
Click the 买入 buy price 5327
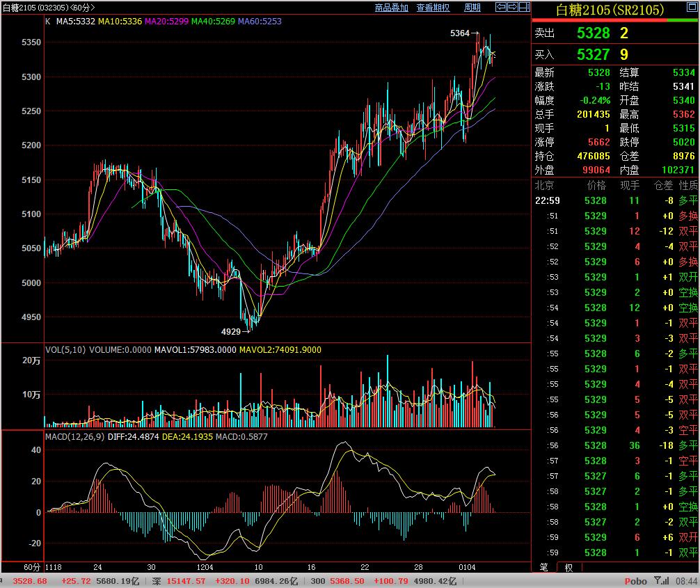(x=593, y=55)
